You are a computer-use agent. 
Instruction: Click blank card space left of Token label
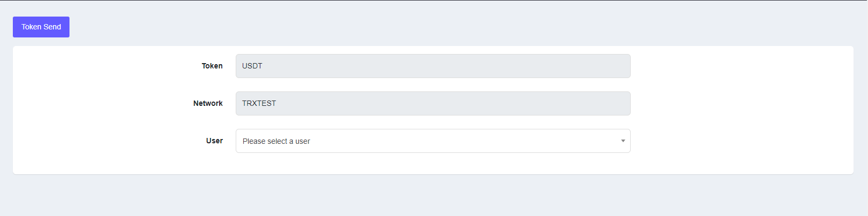(x=107, y=66)
